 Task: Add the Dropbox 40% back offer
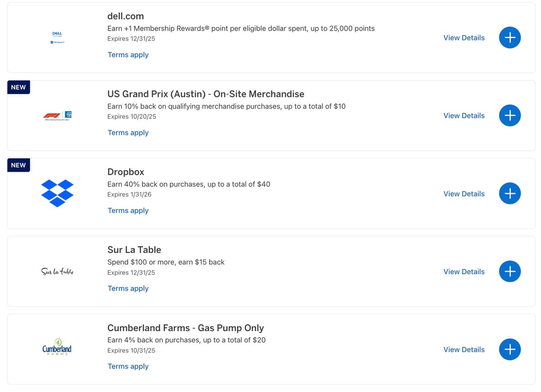click(x=509, y=193)
